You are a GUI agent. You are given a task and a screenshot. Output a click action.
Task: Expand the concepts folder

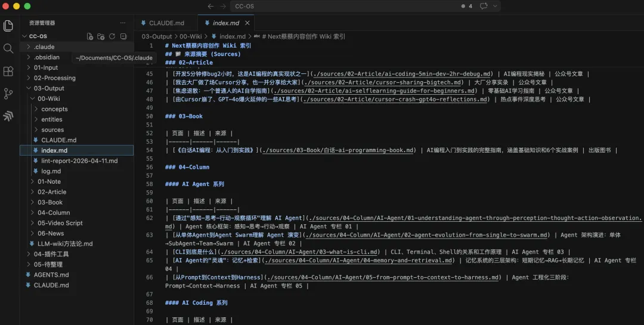tap(54, 109)
